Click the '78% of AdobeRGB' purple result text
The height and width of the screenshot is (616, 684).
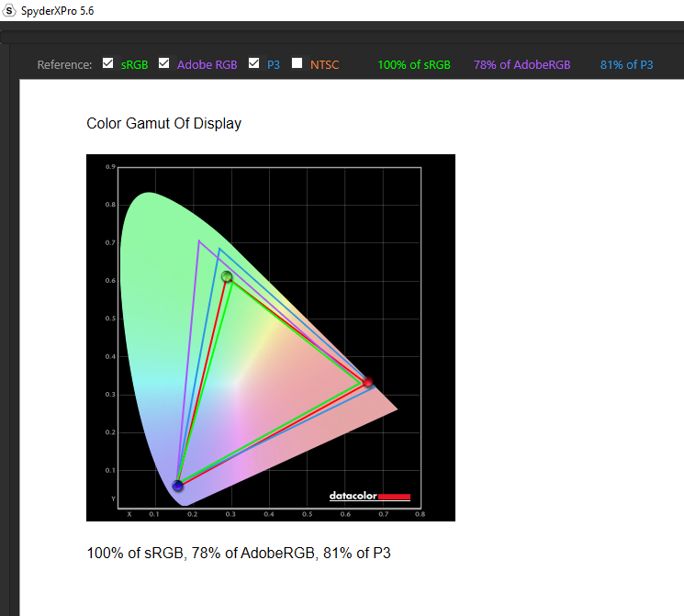click(522, 65)
